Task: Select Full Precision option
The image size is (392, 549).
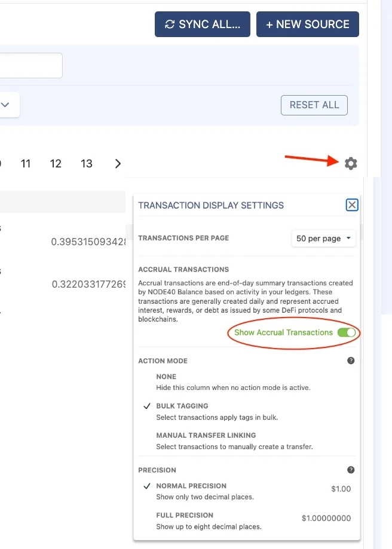Action: coord(184,515)
